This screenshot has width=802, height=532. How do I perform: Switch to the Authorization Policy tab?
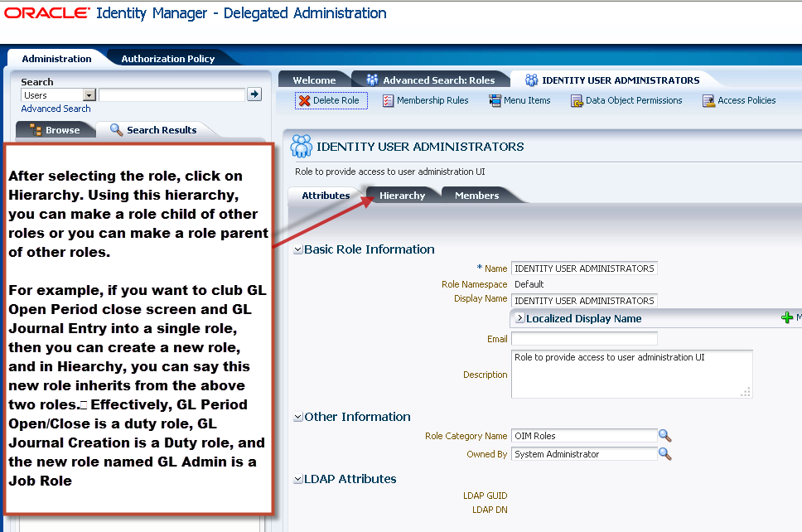coord(167,59)
